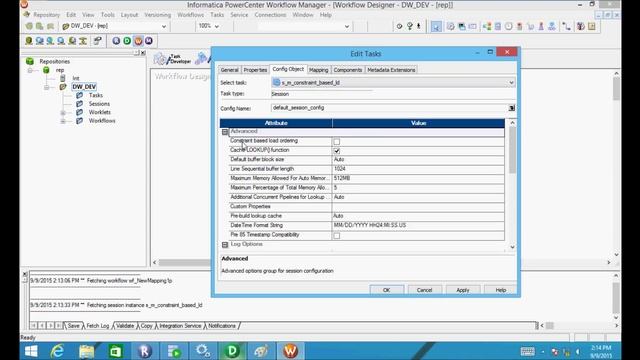Click the 512MB maximum memory value

(x=418, y=178)
